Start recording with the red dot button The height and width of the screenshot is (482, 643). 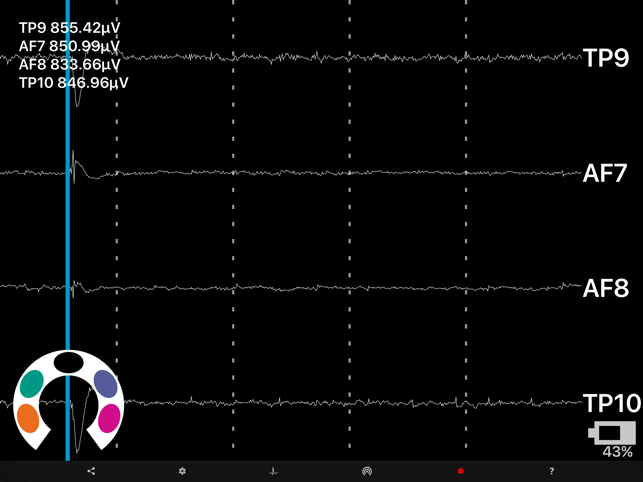[460, 471]
